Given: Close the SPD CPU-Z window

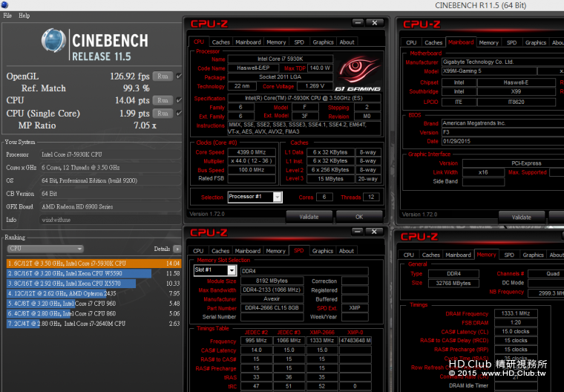Looking at the screenshot, I should (x=374, y=232).
